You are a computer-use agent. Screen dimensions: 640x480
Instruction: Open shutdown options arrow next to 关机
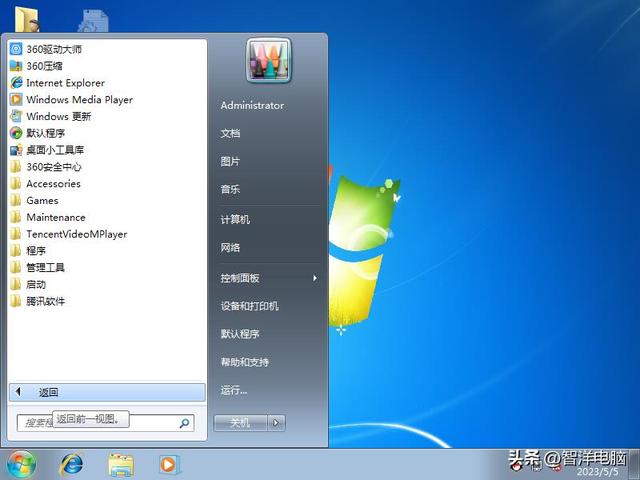click(x=276, y=423)
